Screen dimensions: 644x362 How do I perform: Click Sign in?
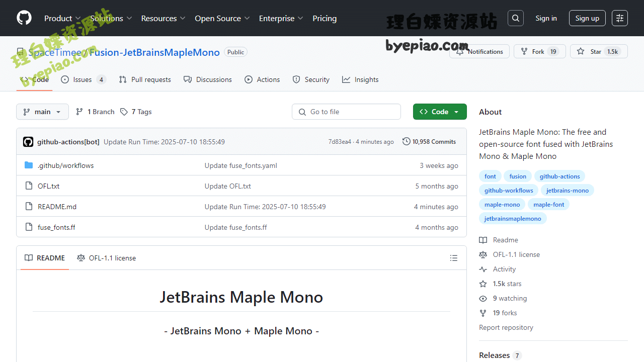point(546,18)
